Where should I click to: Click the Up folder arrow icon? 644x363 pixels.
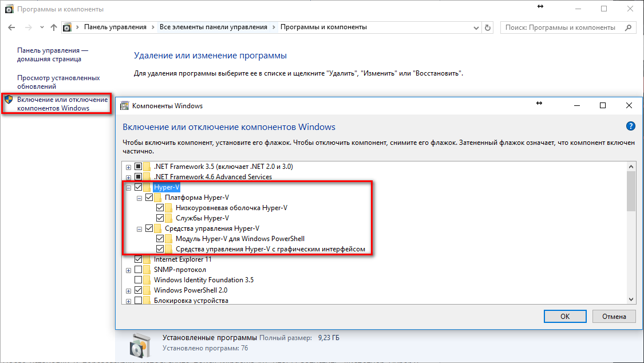[54, 27]
